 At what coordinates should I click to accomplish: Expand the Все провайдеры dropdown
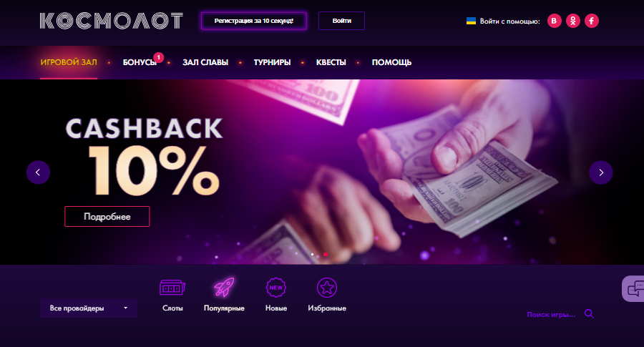pyautogui.click(x=89, y=308)
